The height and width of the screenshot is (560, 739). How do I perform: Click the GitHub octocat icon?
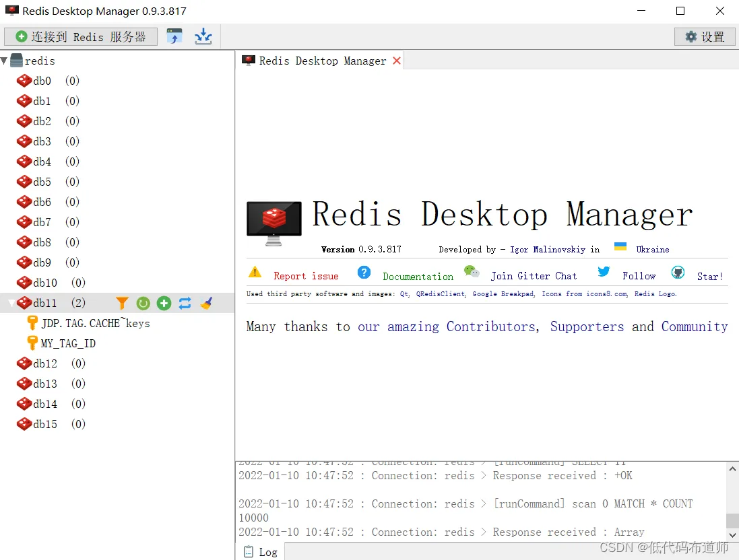pos(678,272)
